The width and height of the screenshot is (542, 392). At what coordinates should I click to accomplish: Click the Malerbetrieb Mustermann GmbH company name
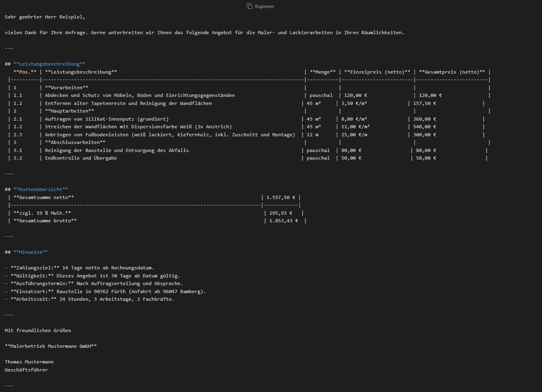[x=51, y=346]
